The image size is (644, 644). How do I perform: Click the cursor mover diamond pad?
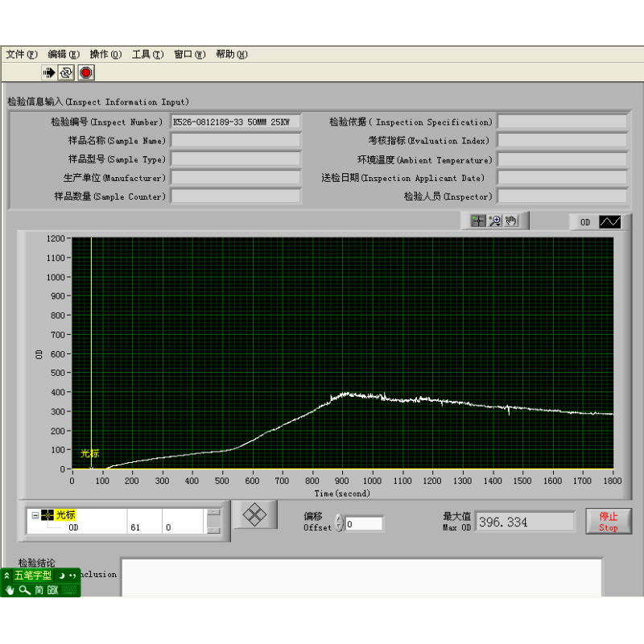[x=254, y=514]
